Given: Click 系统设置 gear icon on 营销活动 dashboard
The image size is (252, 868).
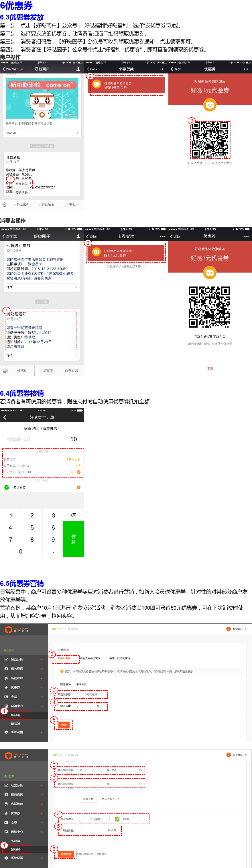Looking at the screenshot, I should tap(6, 858).
